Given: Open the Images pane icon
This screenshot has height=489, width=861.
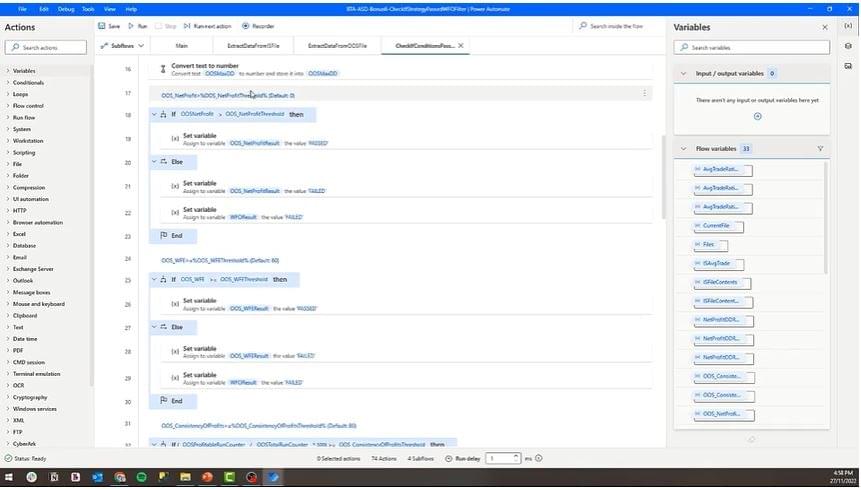Looking at the screenshot, I should (847, 66).
